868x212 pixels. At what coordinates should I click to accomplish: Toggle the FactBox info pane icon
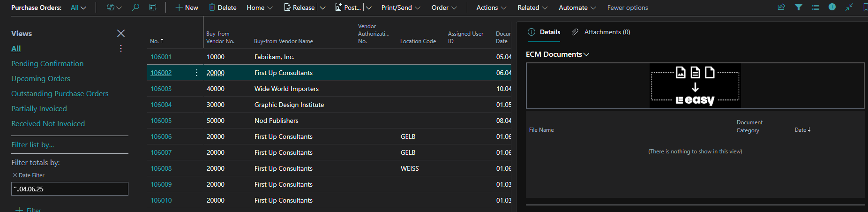pyautogui.click(x=832, y=8)
